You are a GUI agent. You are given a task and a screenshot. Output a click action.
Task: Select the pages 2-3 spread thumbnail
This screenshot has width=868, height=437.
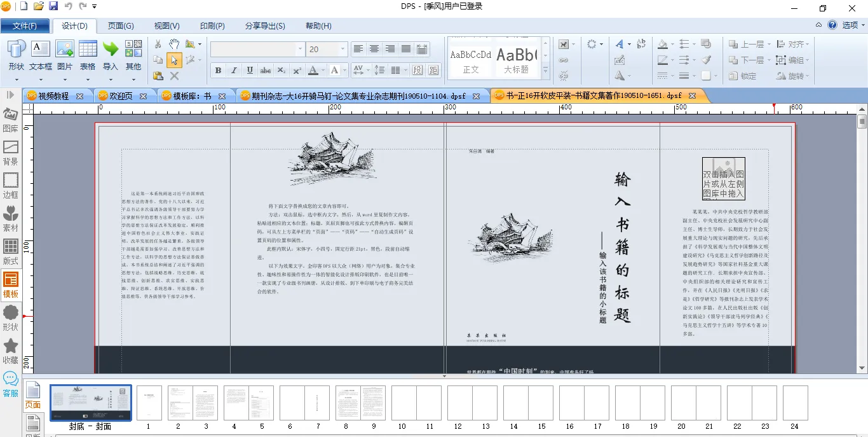[193, 402]
